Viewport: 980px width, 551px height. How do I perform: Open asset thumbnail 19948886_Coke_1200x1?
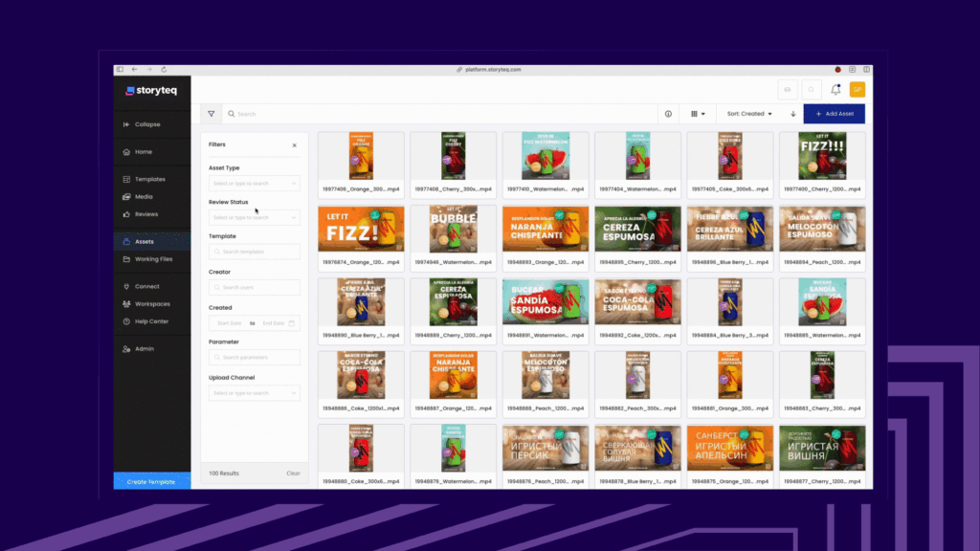coord(361,375)
